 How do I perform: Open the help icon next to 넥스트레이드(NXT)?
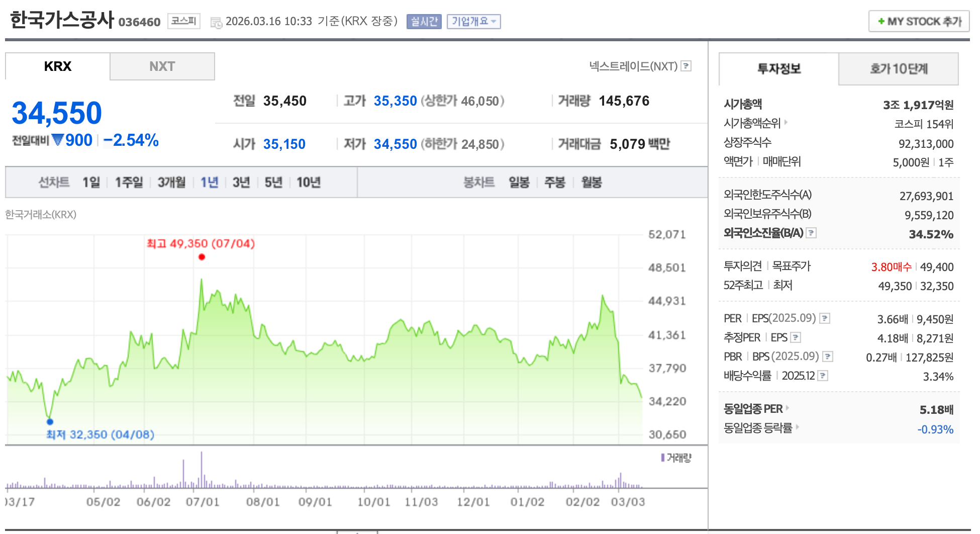pos(686,66)
